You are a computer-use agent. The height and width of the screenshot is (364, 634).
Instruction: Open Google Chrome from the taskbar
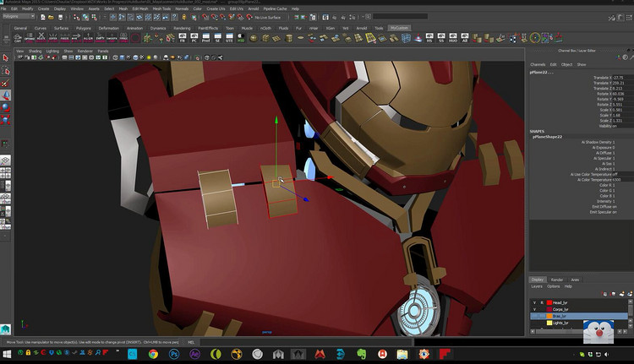(x=153, y=355)
